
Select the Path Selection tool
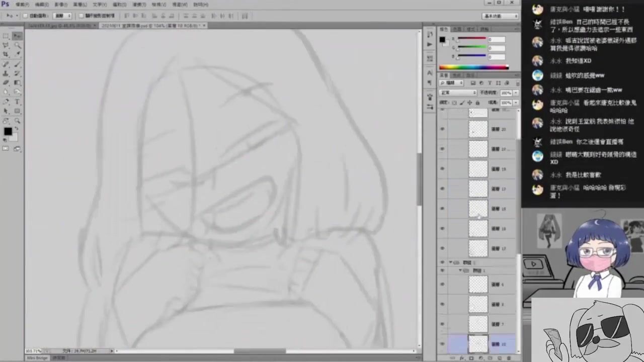[6, 111]
